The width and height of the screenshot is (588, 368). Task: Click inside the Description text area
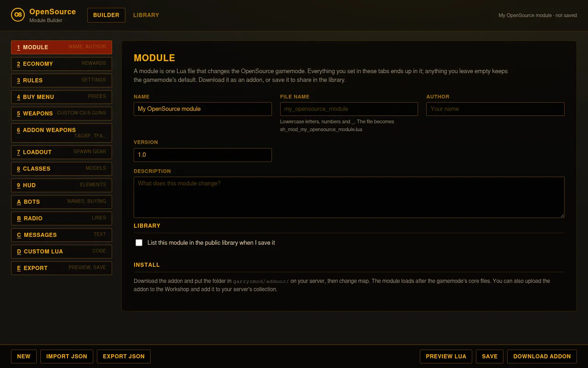349,197
